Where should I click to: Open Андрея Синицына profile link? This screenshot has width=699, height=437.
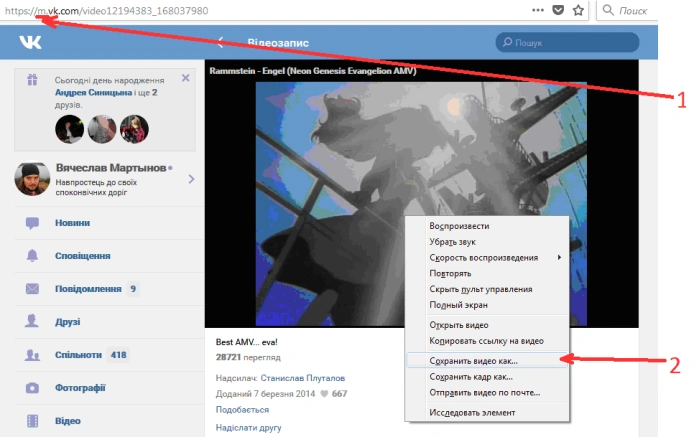coord(93,93)
